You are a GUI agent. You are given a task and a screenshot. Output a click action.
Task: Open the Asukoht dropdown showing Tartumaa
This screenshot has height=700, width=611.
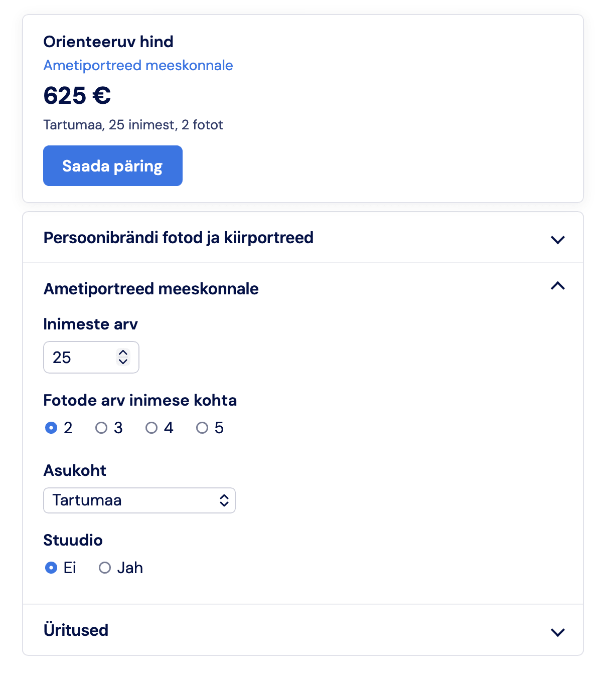139,500
